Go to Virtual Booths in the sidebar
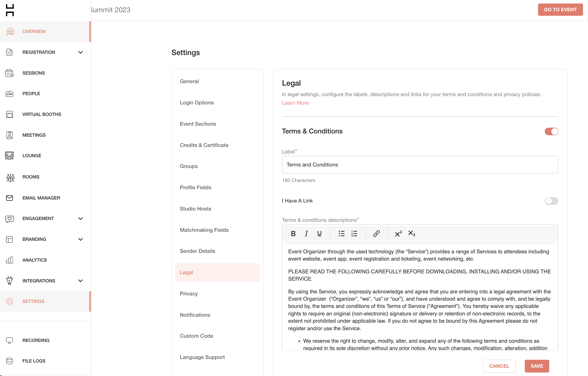 45,114
